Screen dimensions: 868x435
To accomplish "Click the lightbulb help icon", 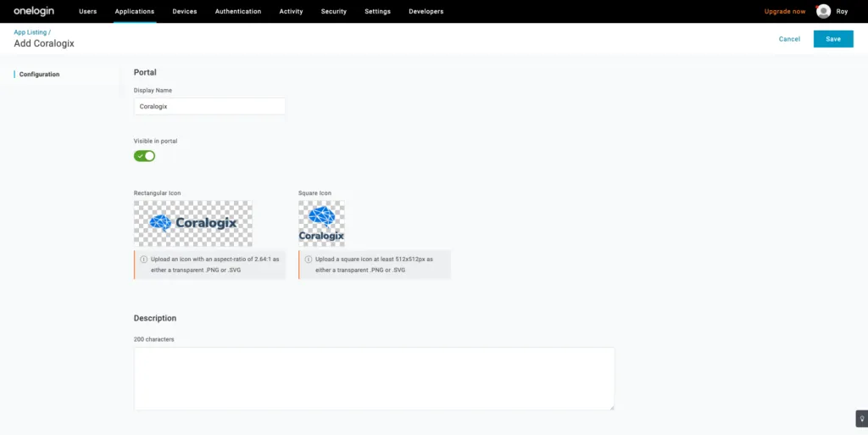I will pyautogui.click(x=862, y=418).
